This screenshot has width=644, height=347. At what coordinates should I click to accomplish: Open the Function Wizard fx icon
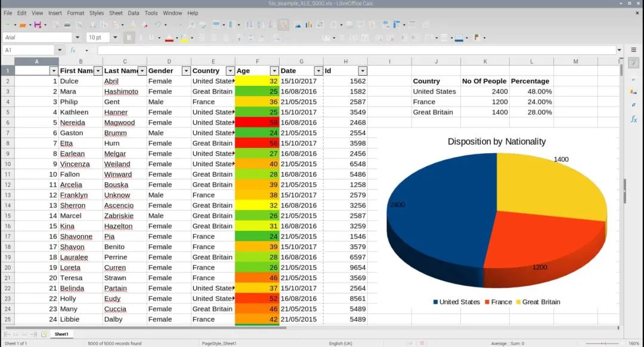pyautogui.click(x=73, y=50)
